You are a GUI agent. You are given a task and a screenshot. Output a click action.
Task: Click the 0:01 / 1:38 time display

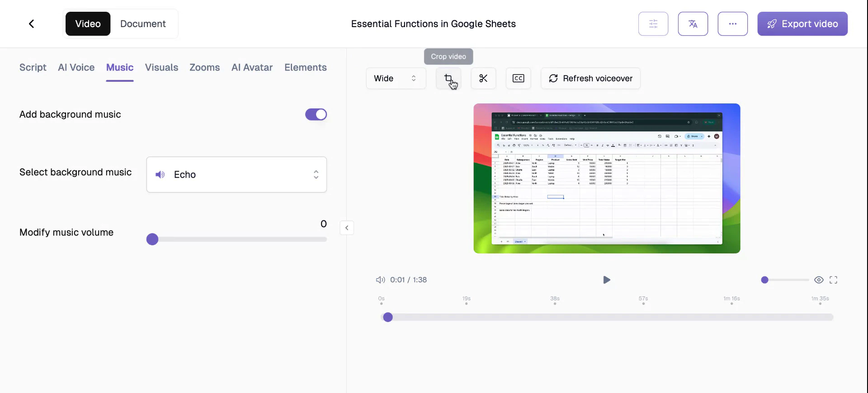click(x=409, y=280)
